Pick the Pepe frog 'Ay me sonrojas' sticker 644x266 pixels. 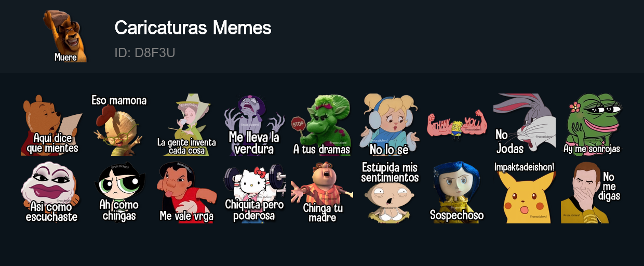592,125
